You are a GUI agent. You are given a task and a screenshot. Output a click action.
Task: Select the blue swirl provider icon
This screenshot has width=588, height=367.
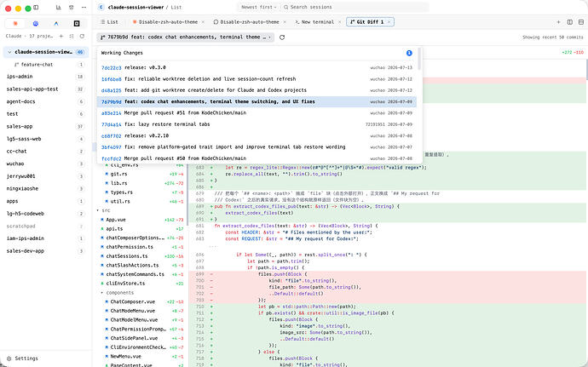click(x=36, y=23)
